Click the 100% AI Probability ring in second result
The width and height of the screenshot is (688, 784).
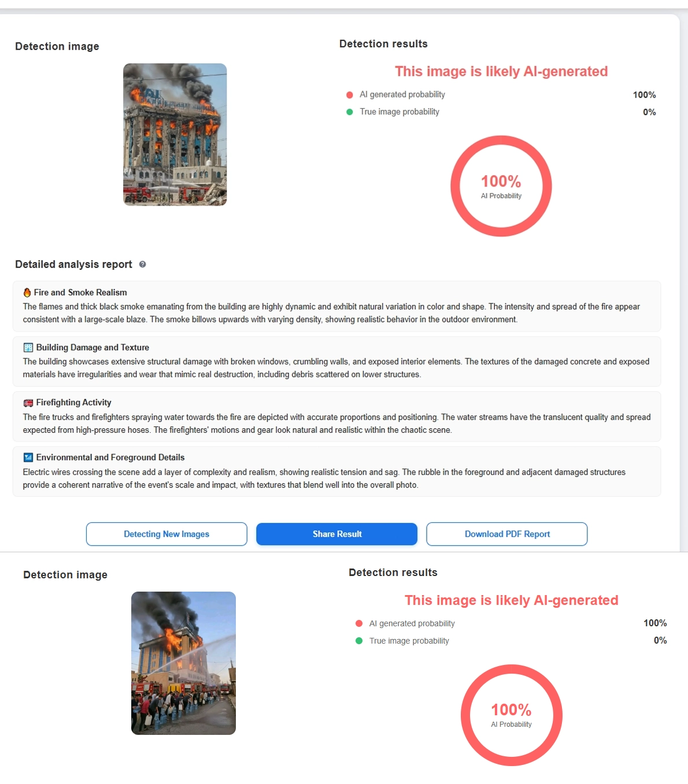tap(511, 715)
